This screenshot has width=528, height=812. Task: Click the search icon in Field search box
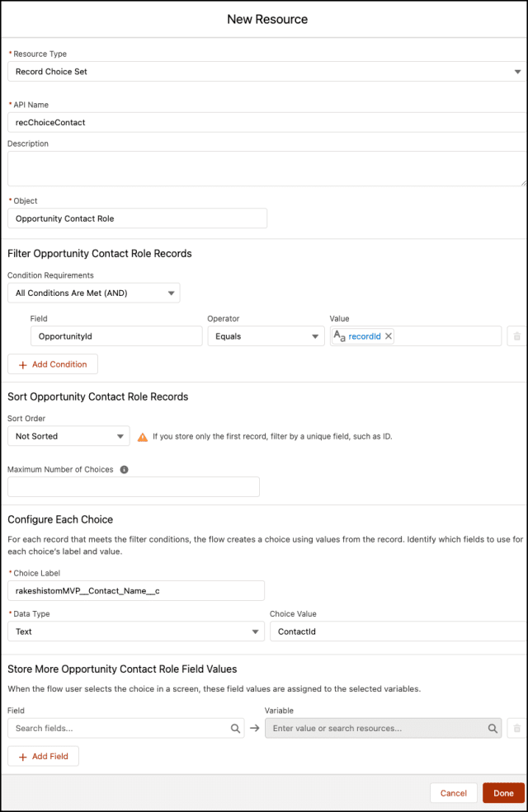tap(235, 729)
